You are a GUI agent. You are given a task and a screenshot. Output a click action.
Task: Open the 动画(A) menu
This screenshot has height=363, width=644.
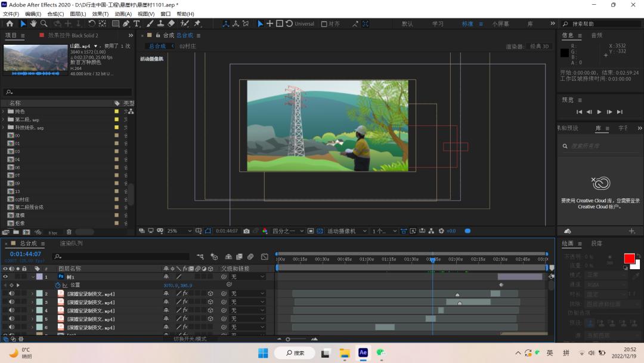(123, 14)
